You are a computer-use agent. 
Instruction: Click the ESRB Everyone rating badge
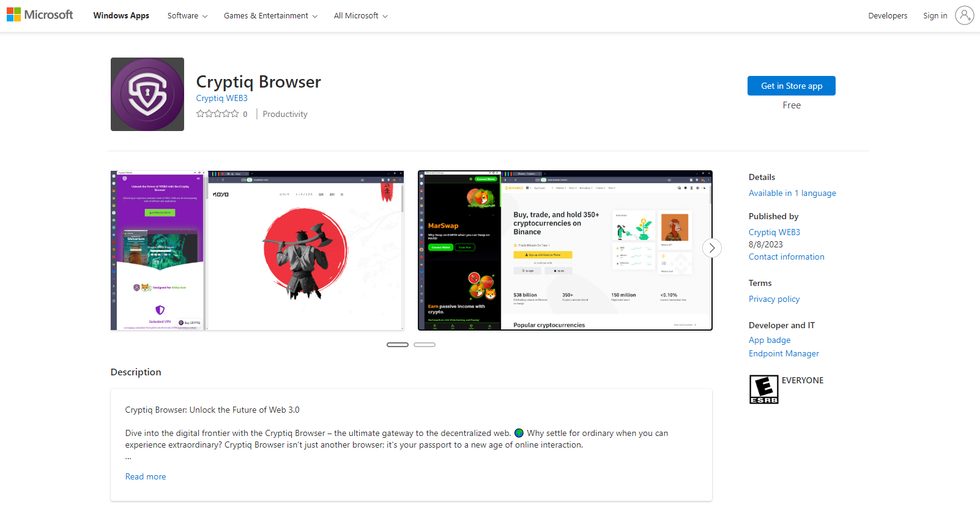(x=763, y=389)
